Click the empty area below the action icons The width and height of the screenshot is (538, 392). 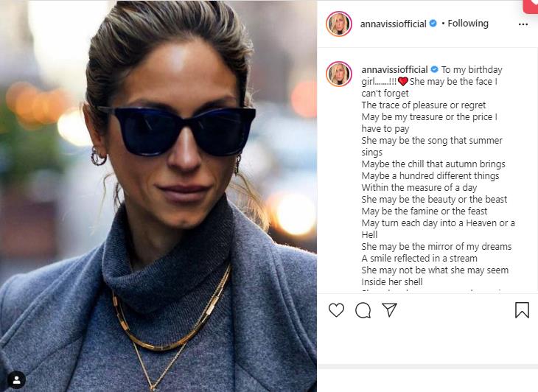point(427,343)
